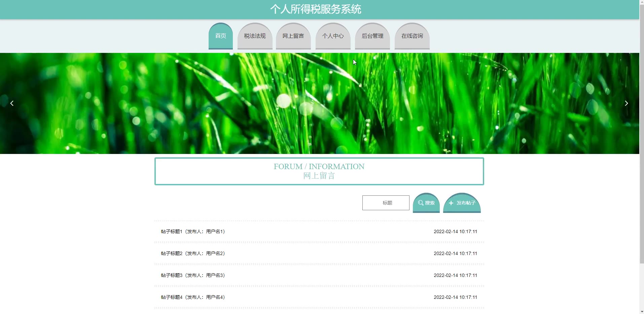The width and height of the screenshot is (644, 314).
Task: Open the 后台管理 tab
Action: (x=372, y=36)
